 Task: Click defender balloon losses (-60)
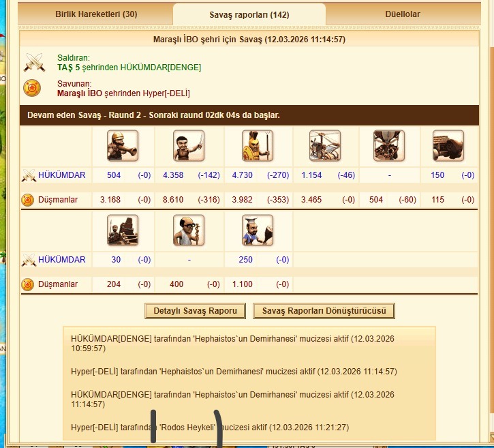[x=407, y=200]
